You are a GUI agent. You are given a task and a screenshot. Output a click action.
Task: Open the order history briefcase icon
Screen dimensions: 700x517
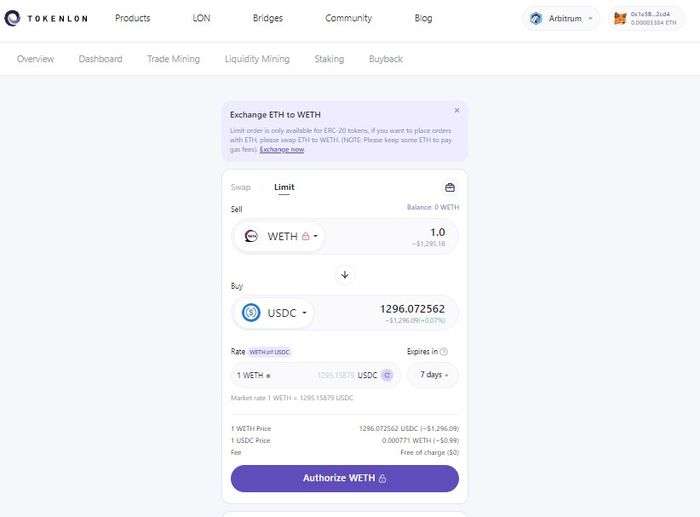coord(450,188)
